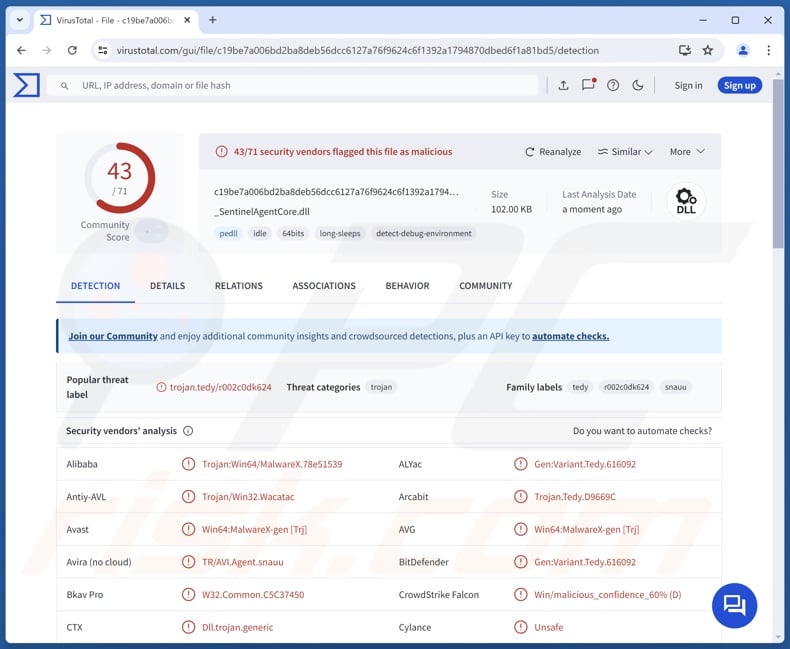Image resolution: width=790 pixels, height=649 pixels.
Task: Click the malicious alert icon in banner
Action: click(221, 151)
